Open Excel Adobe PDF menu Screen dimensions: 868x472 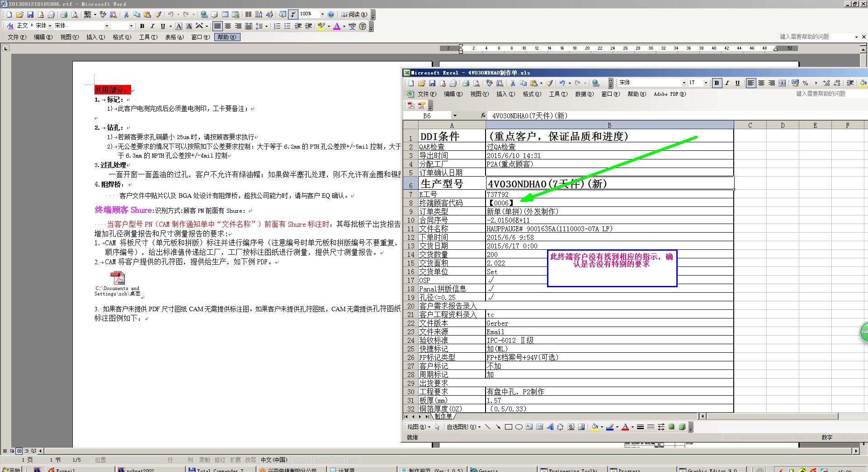coord(670,94)
